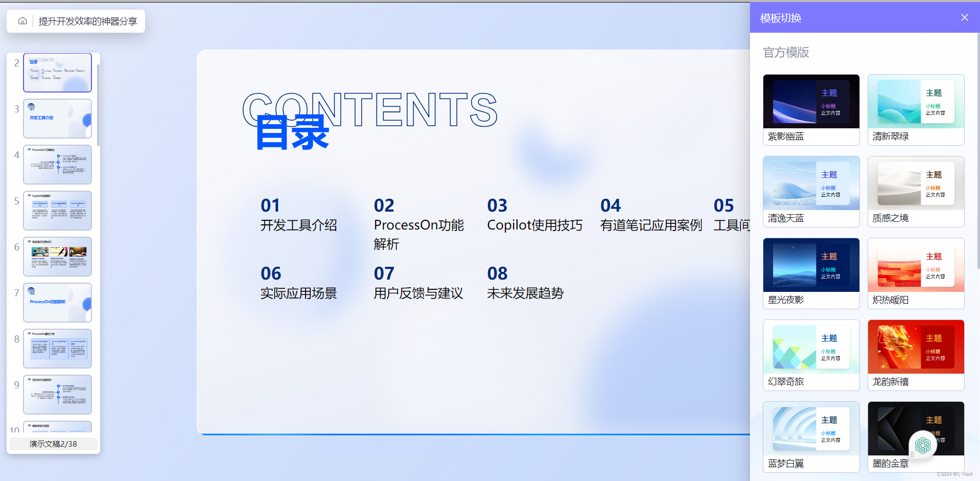Open slide 8 thumbnail
The height and width of the screenshot is (481, 980).
[x=57, y=349]
